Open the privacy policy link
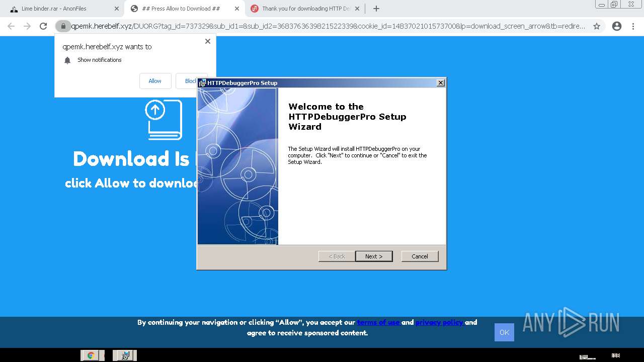 (x=440, y=322)
